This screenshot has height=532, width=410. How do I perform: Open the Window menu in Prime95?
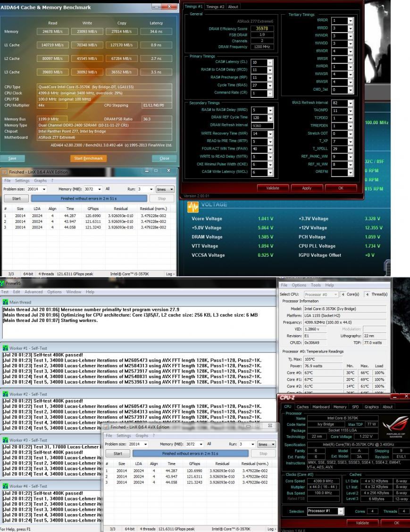[74, 292]
